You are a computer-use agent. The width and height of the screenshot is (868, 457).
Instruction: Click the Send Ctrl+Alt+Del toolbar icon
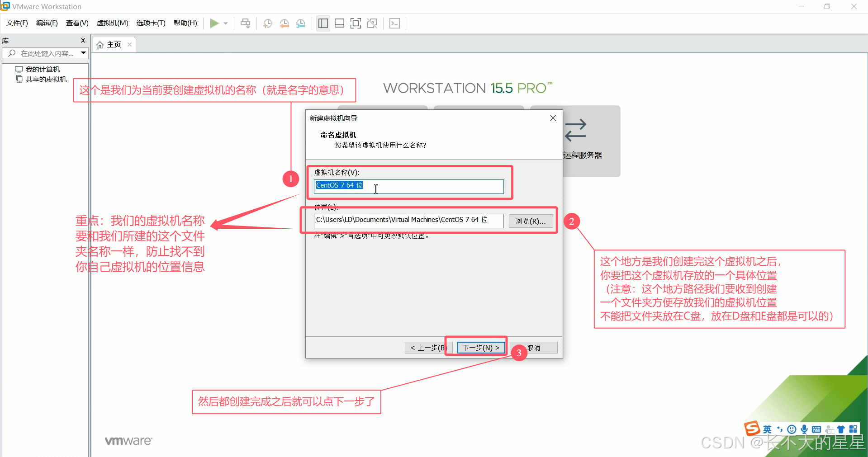tap(246, 23)
